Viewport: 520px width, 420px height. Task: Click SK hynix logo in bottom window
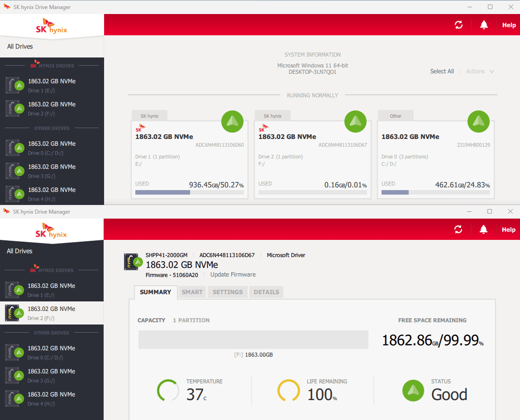point(51,231)
